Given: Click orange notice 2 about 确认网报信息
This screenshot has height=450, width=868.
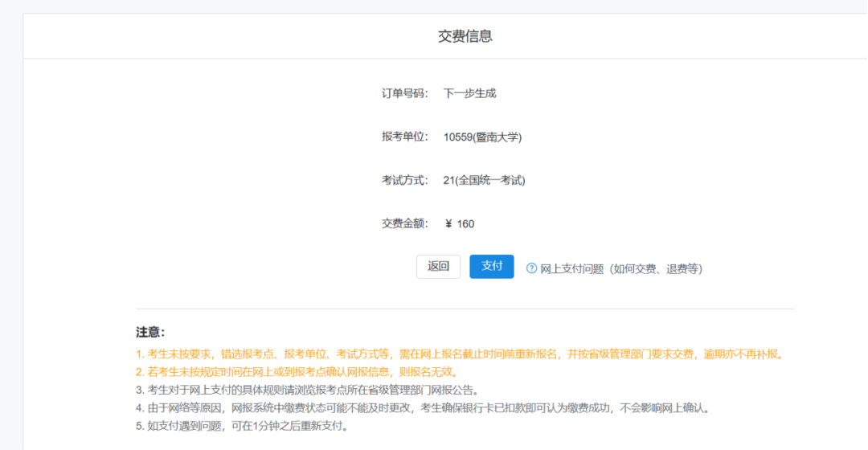Looking at the screenshot, I should tap(297, 371).
